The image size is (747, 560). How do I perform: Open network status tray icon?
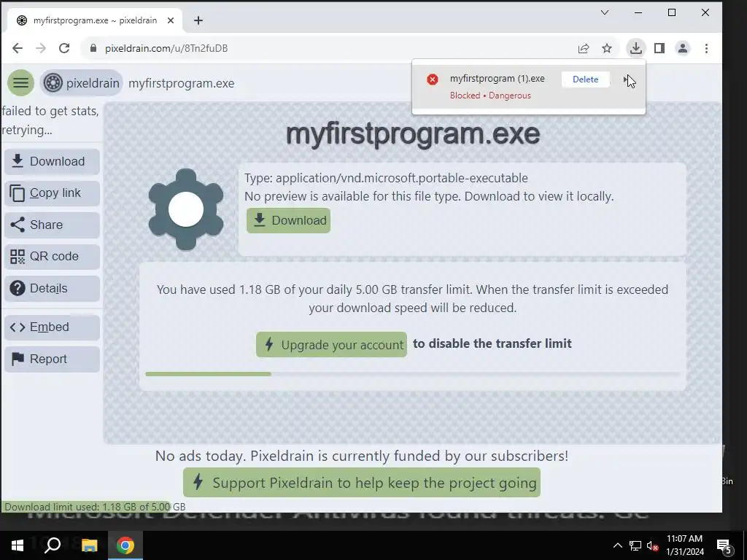(635, 545)
